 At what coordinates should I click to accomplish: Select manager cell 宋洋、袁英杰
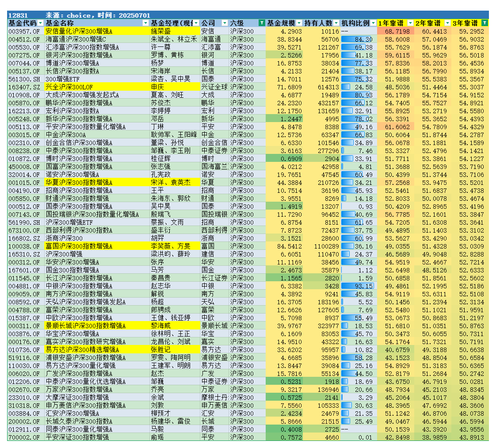(x=175, y=183)
